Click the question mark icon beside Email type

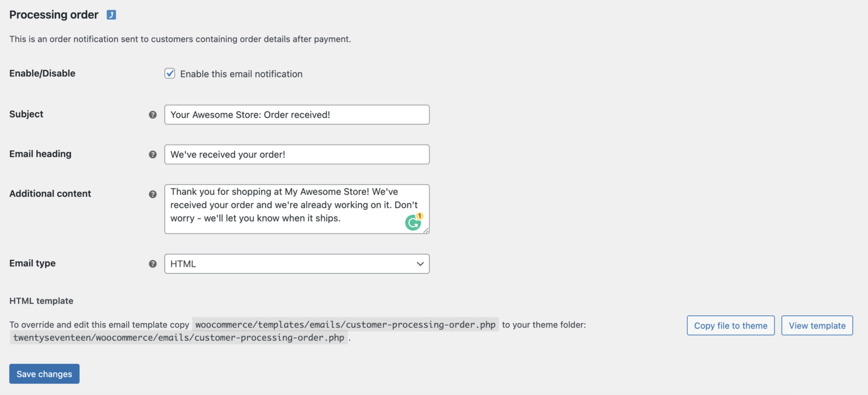[x=153, y=264]
